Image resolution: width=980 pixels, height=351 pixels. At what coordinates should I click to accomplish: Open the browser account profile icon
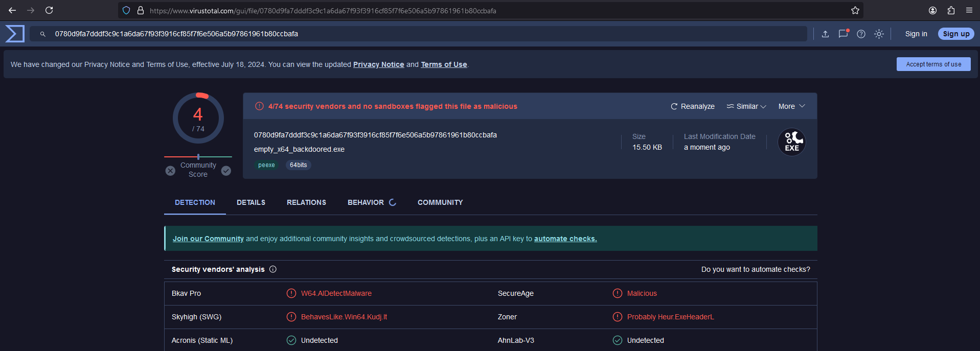click(932, 10)
